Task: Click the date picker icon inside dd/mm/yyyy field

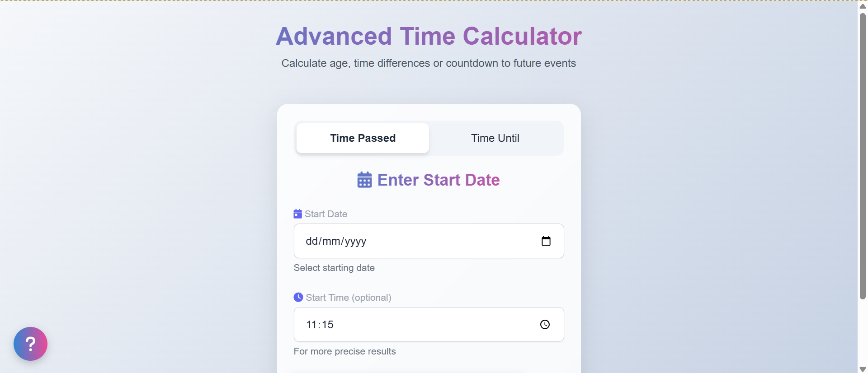Action: (x=546, y=241)
